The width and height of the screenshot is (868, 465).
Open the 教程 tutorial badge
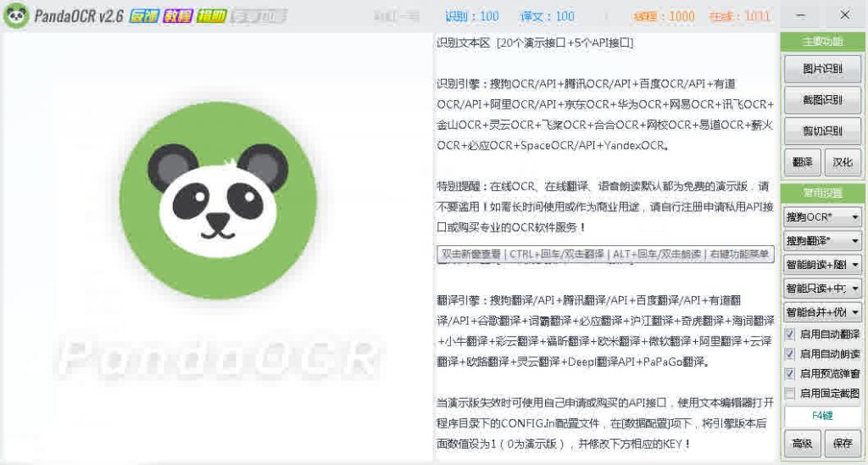178,16
